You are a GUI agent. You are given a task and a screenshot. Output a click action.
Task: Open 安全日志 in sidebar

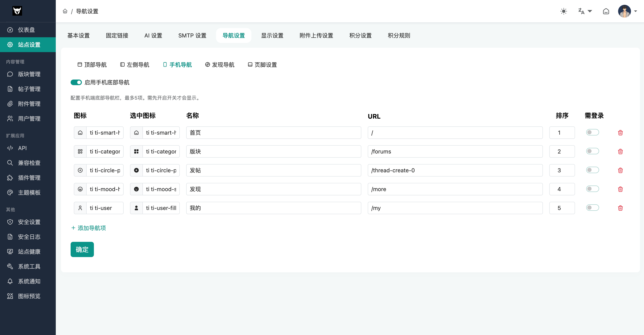[x=28, y=237]
